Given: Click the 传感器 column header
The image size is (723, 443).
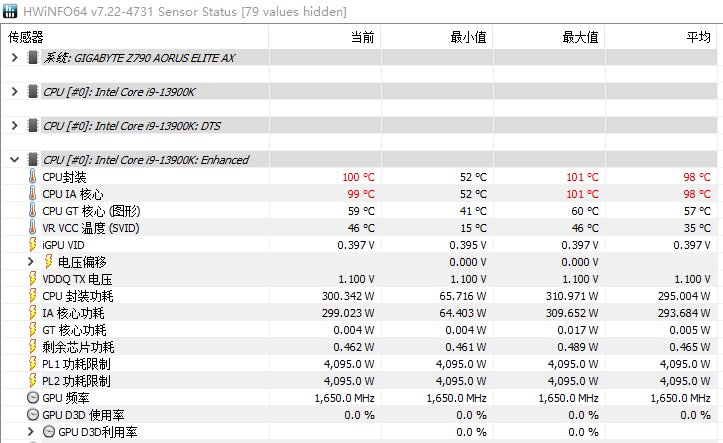Looking at the screenshot, I should pos(135,37).
